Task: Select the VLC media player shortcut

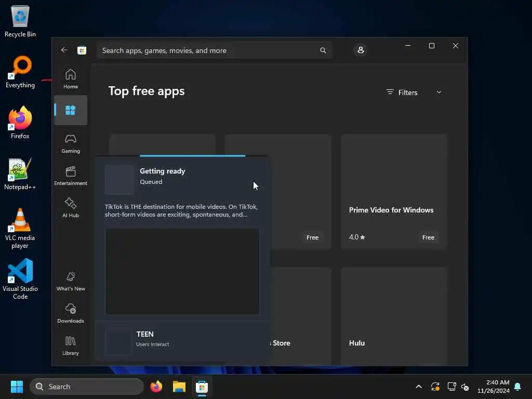Action: 20,229
